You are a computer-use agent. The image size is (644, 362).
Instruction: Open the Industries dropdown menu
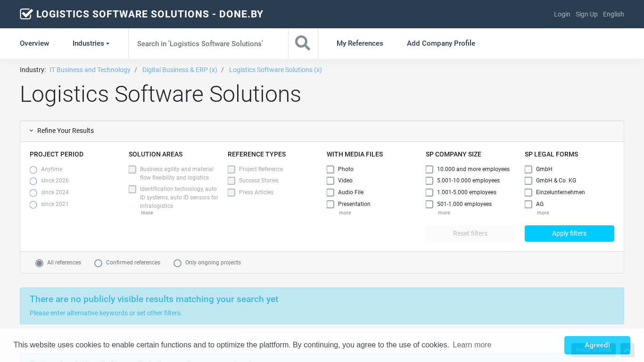[x=91, y=43]
